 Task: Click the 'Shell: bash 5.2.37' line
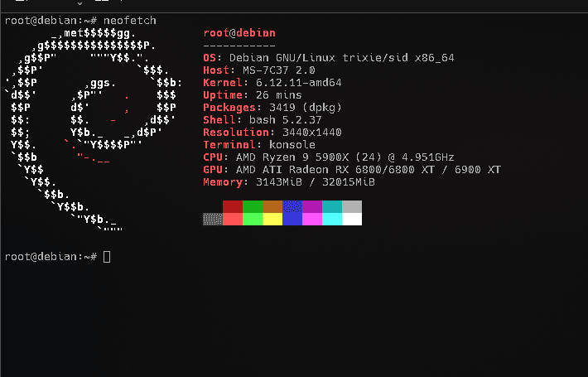pyautogui.click(x=263, y=119)
